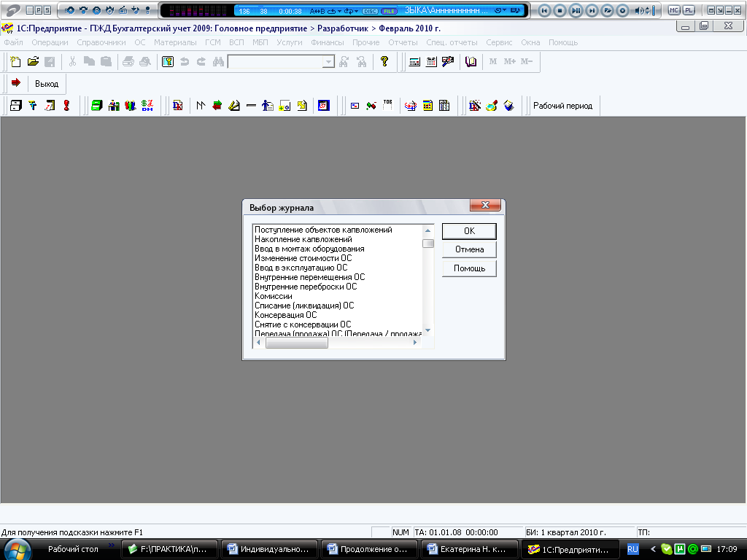Open the Материалы menu

coord(175,42)
